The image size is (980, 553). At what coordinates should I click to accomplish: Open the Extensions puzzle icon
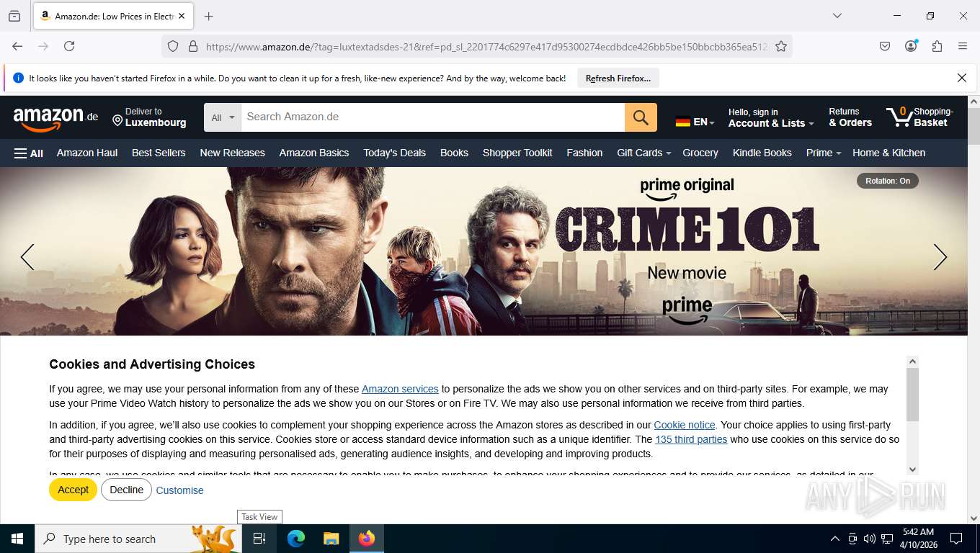coord(937,46)
